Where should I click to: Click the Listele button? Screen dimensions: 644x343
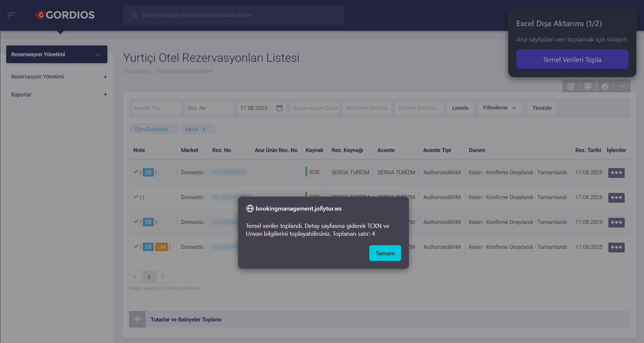(x=460, y=108)
